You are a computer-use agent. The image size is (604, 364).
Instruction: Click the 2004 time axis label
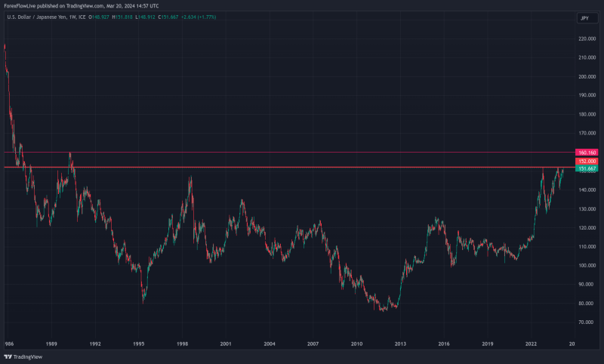(x=270, y=344)
